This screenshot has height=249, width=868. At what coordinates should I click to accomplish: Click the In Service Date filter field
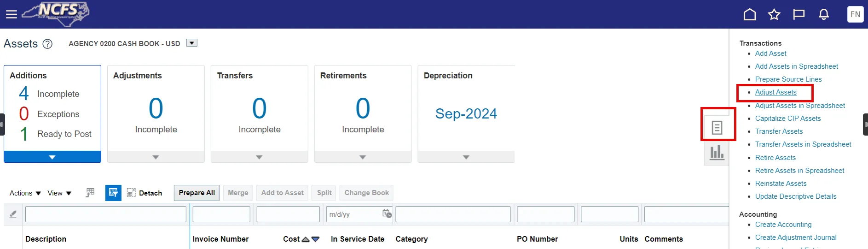pos(353,214)
